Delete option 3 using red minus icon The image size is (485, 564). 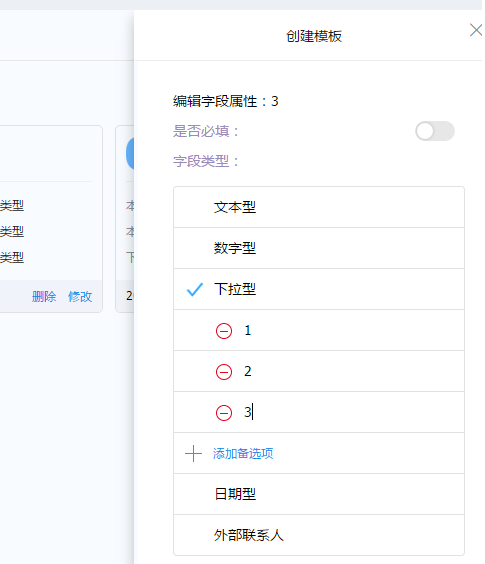point(224,413)
